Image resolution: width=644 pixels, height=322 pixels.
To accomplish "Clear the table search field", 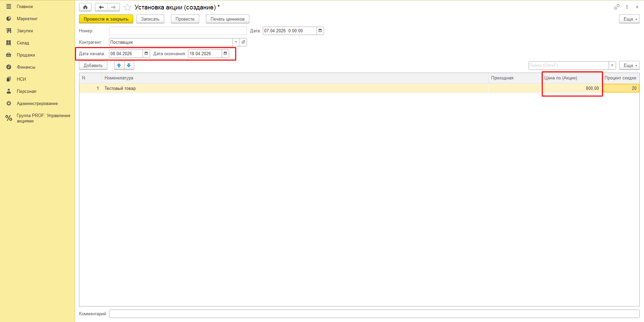I will pos(612,65).
